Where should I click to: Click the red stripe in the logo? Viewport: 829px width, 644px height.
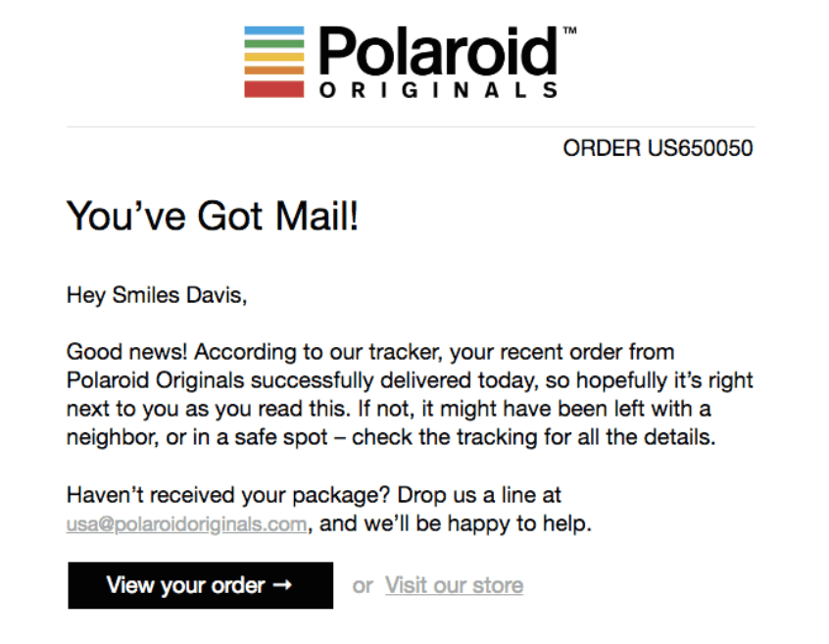pyautogui.click(x=273, y=89)
